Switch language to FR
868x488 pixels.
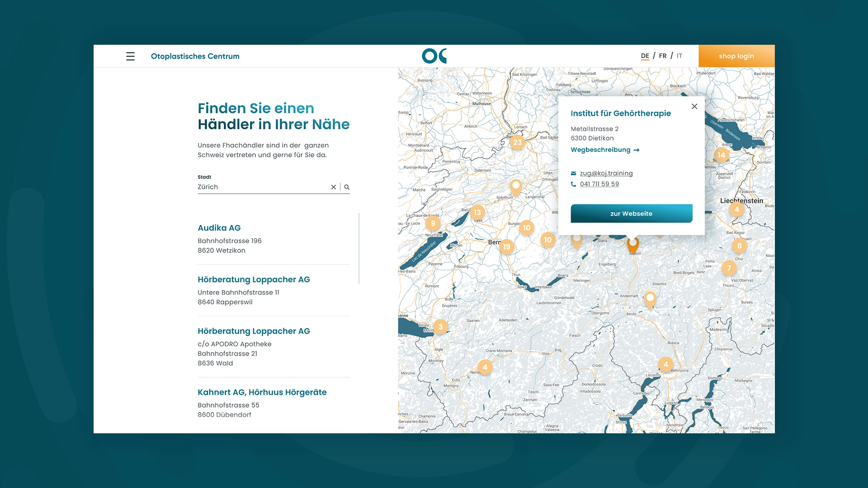click(x=663, y=56)
